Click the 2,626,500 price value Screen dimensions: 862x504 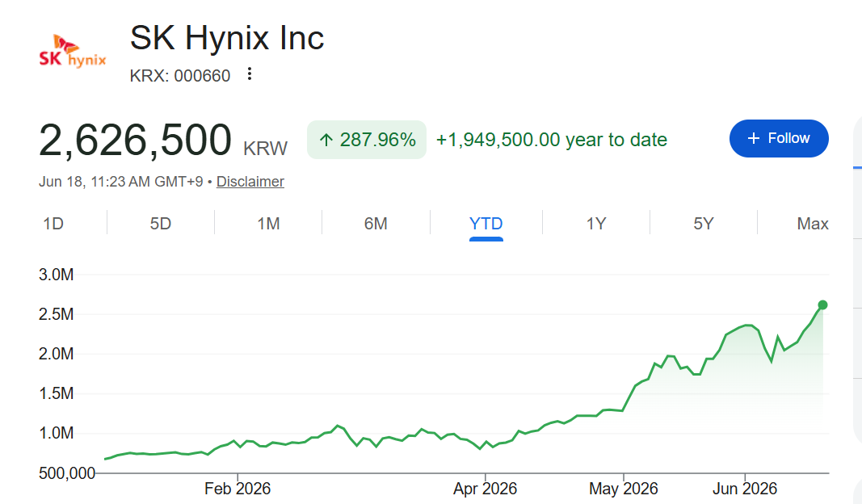pos(135,141)
